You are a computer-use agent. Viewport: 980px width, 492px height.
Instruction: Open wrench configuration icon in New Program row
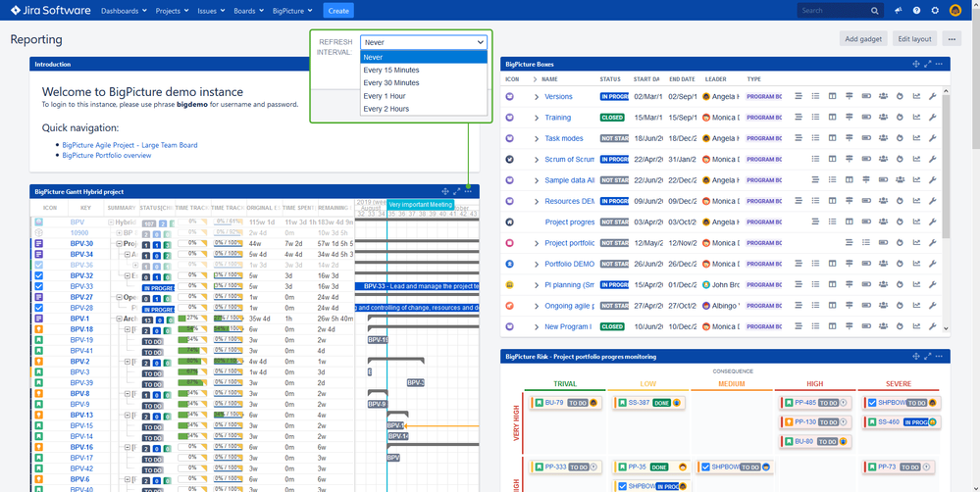(x=933, y=326)
